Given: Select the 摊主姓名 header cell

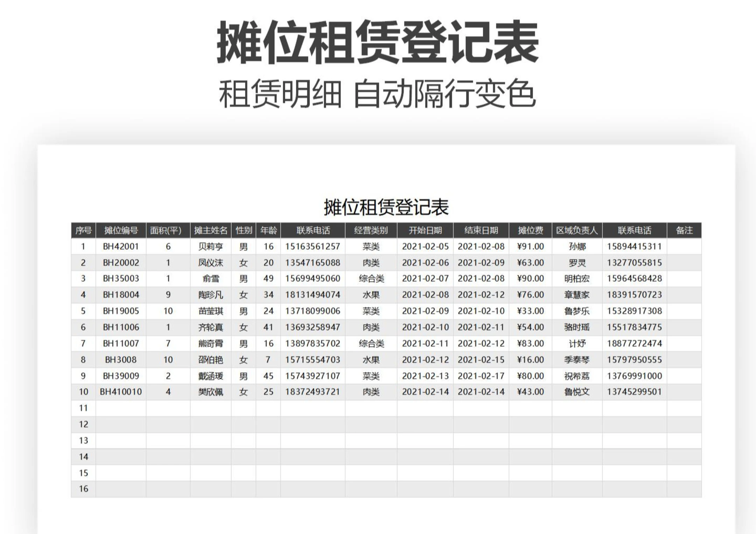Looking at the screenshot, I should point(210,230).
